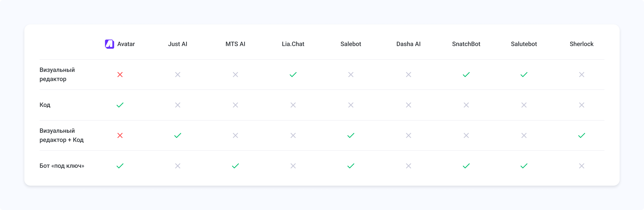Click MTS AI's green check in turnkey bot row
The width and height of the screenshot is (644, 210).
tap(235, 166)
